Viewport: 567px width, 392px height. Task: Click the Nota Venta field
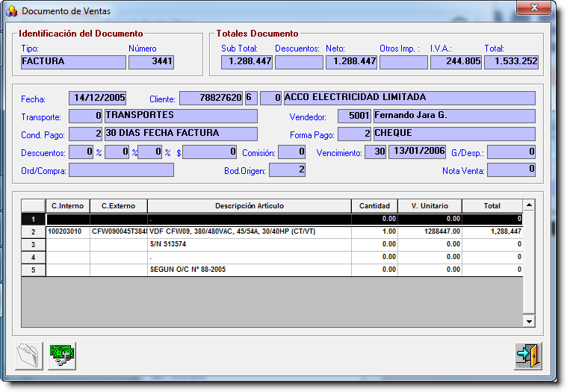coord(511,169)
